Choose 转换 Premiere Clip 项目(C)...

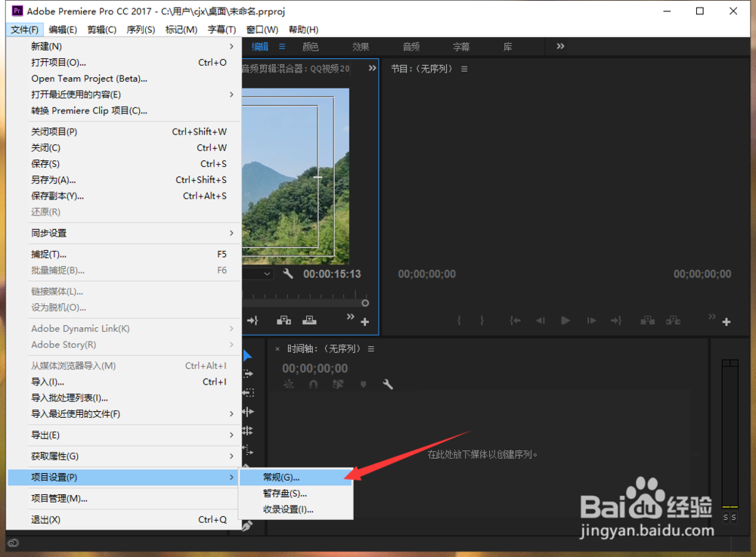(125, 111)
